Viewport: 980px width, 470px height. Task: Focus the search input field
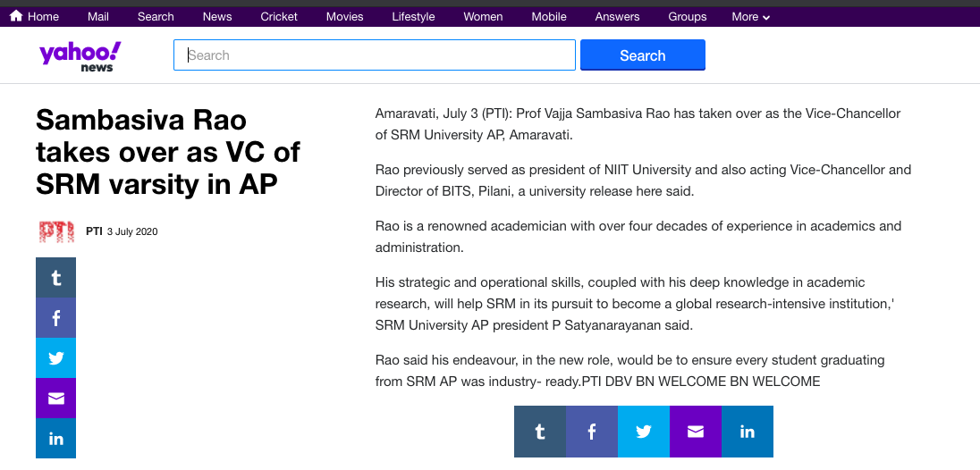coord(374,55)
